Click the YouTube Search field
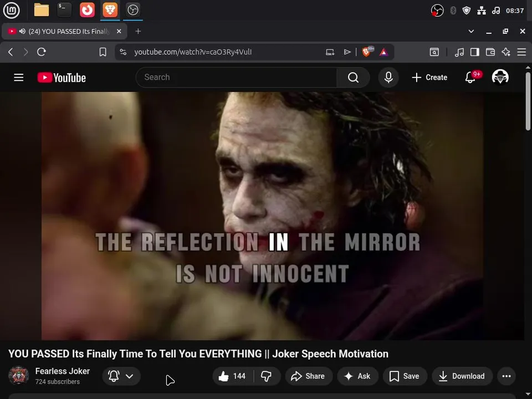This screenshot has height=399, width=532. (x=236, y=78)
